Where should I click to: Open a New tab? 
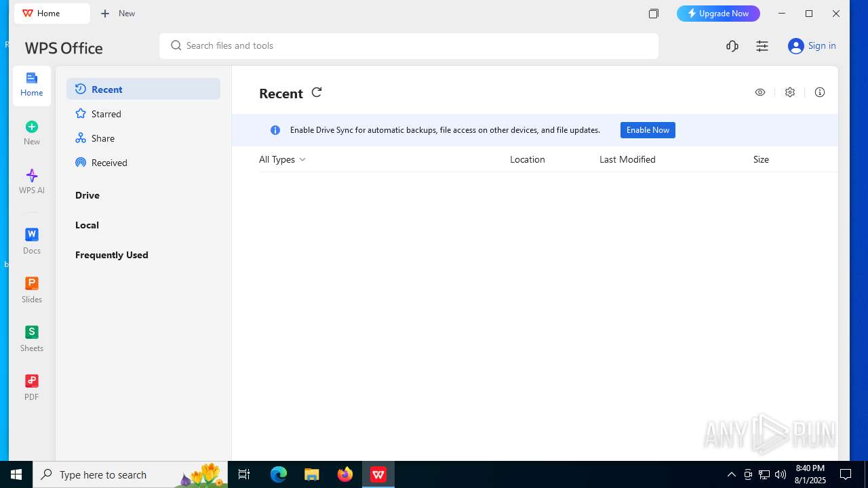(x=118, y=14)
